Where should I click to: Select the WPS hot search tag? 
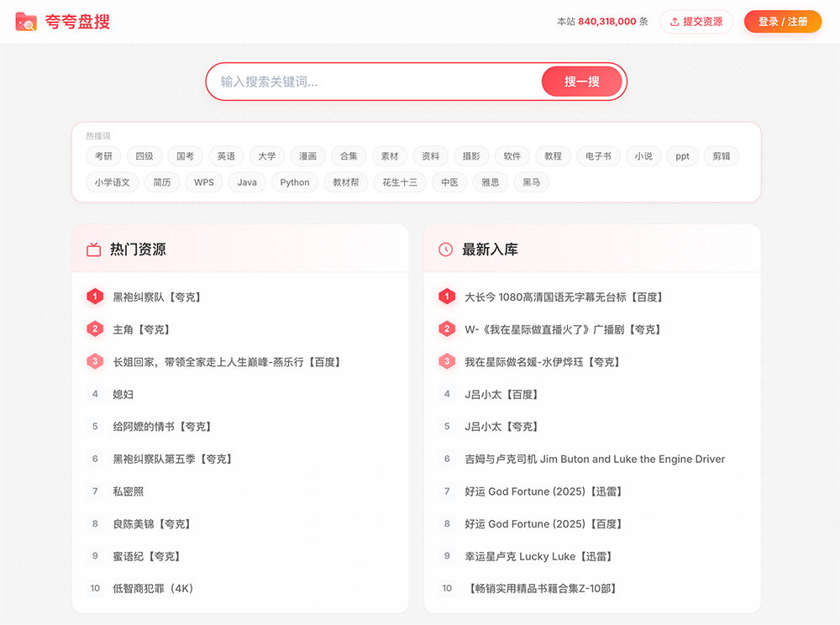click(204, 182)
